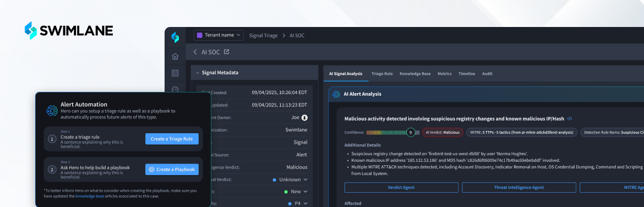644x207 pixels.
Task: Open the Unknown verdict dropdown
Action: (290, 179)
